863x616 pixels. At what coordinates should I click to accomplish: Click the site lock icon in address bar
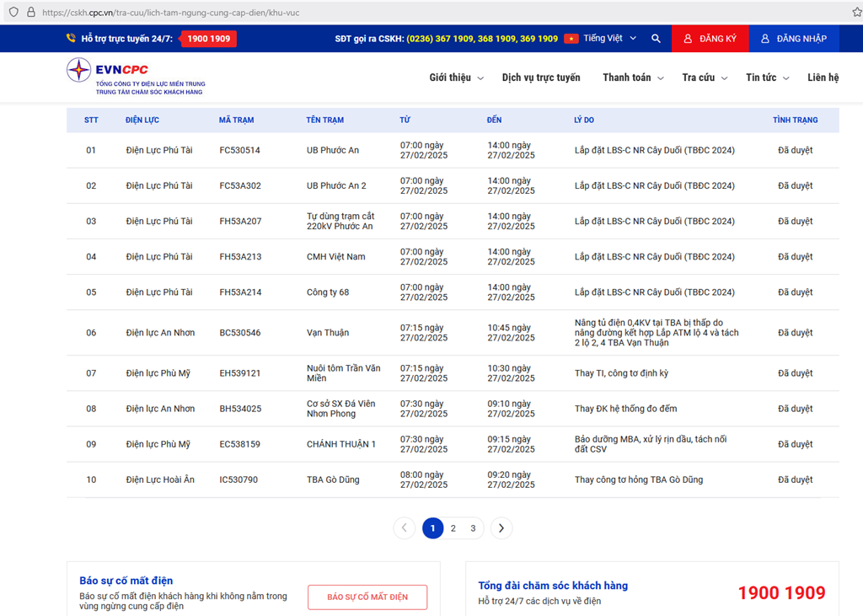click(30, 13)
